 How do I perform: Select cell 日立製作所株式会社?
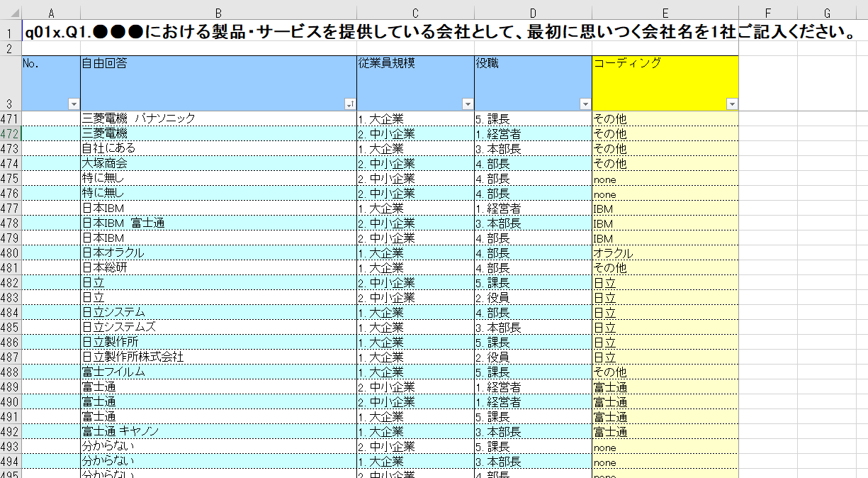click(x=218, y=357)
